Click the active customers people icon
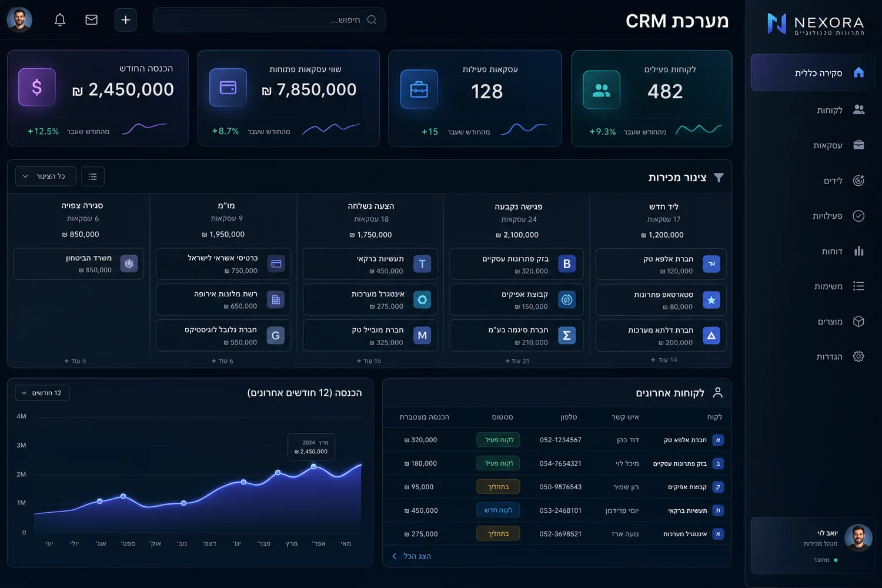The image size is (882, 588). pyautogui.click(x=601, y=90)
